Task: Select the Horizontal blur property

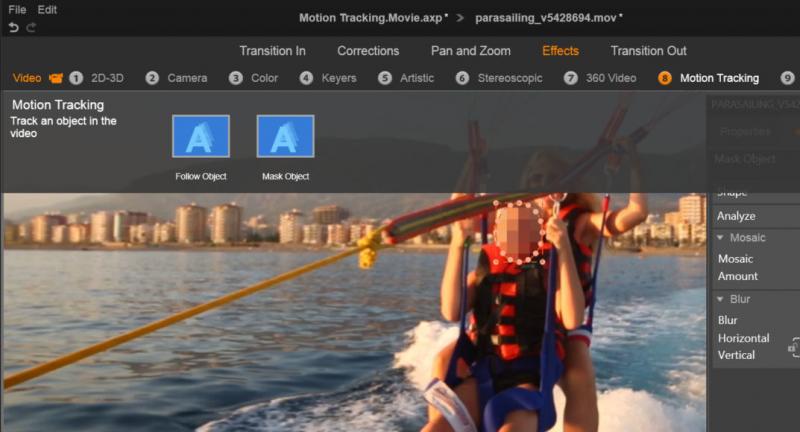Action: [x=743, y=338]
